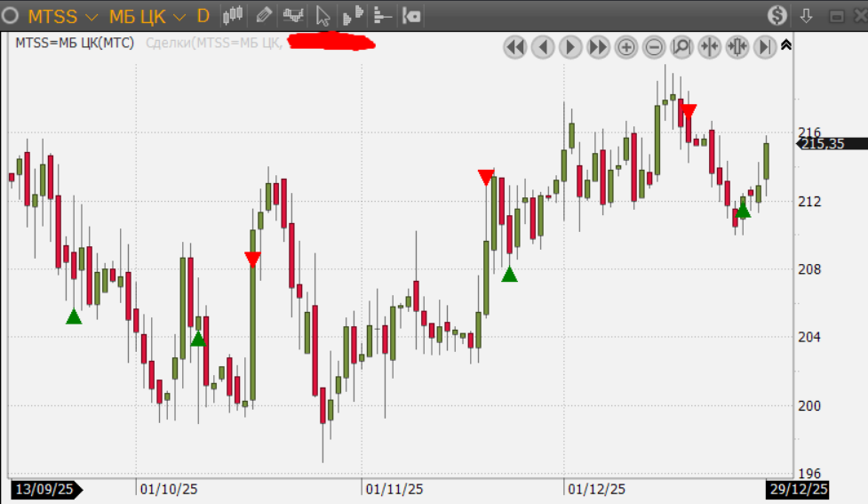
Task: Open the MTSS ticker dropdown
Action: coord(62,16)
